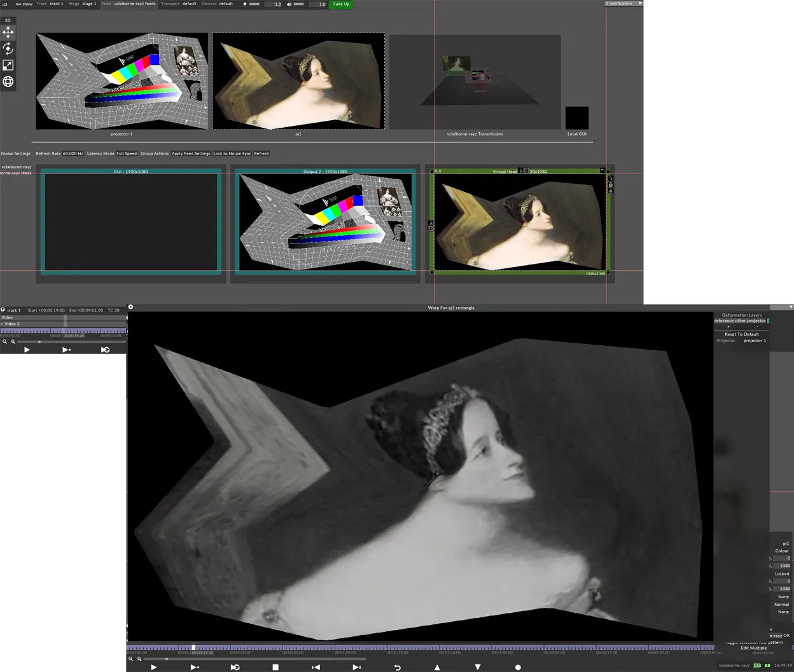
Task: Select the move/translate tool in 3D toolbar
Action: pos(8,32)
